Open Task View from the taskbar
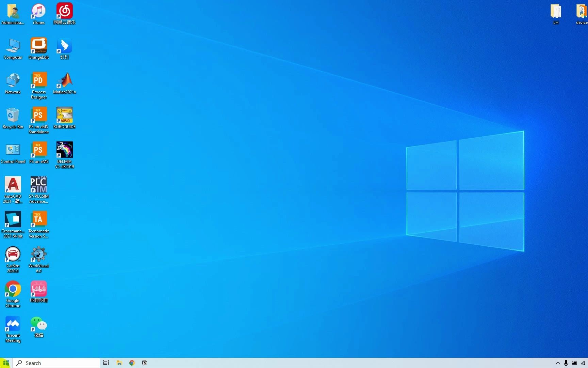The width and height of the screenshot is (588, 368). click(x=106, y=363)
